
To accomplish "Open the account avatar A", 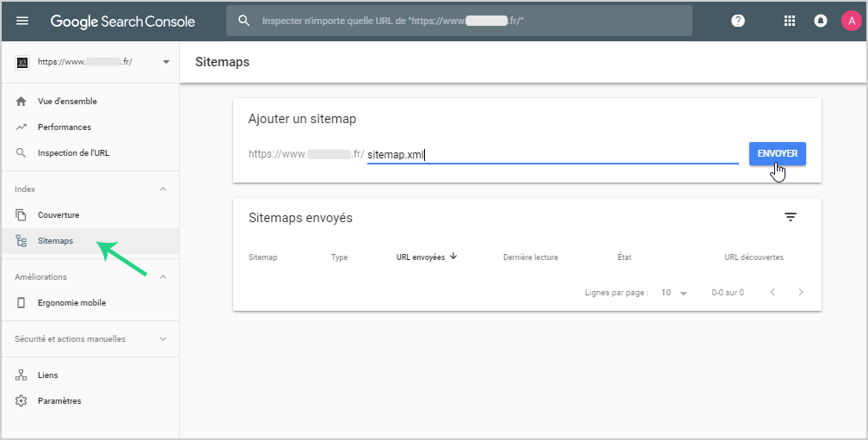I will pyautogui.click(x=852, y=21).
